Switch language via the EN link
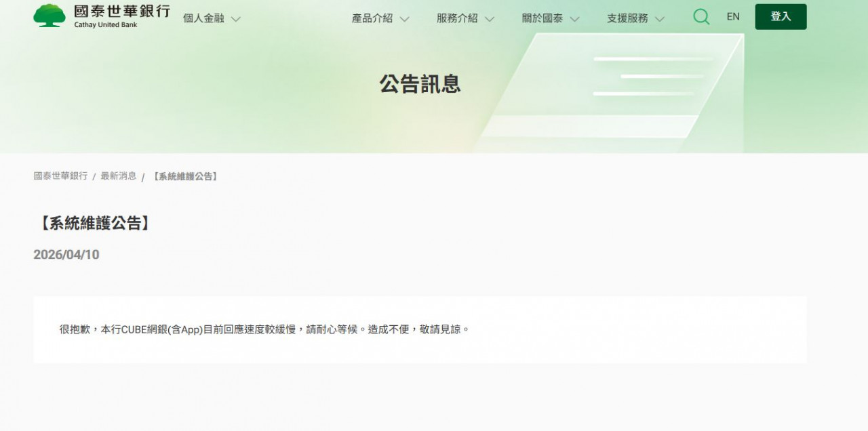Screen dimensions: 868x431 (x=732, y=16)
